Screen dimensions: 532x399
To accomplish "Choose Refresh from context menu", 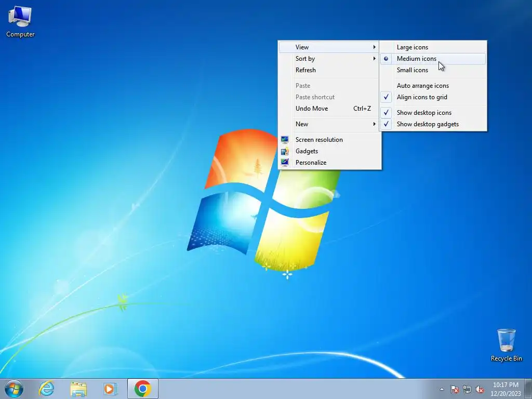I will tap(329, 70).
